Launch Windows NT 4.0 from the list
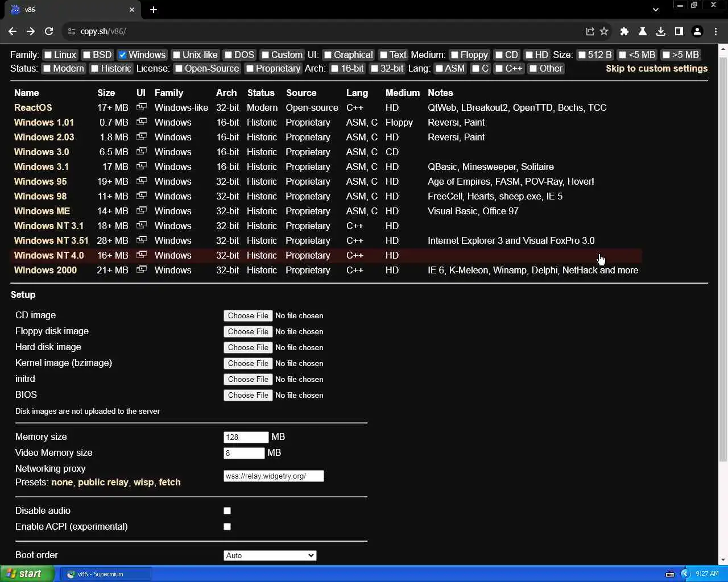The image size is (728, 582). pos(49,255)
